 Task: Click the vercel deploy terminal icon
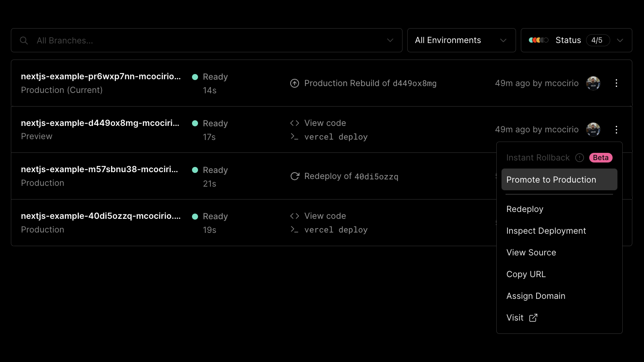(294, 137)
